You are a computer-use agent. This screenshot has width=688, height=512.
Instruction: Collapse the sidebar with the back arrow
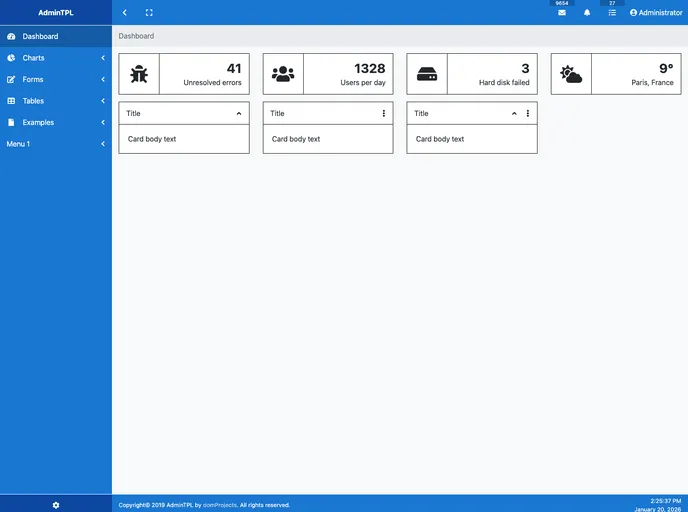point(125,13)
